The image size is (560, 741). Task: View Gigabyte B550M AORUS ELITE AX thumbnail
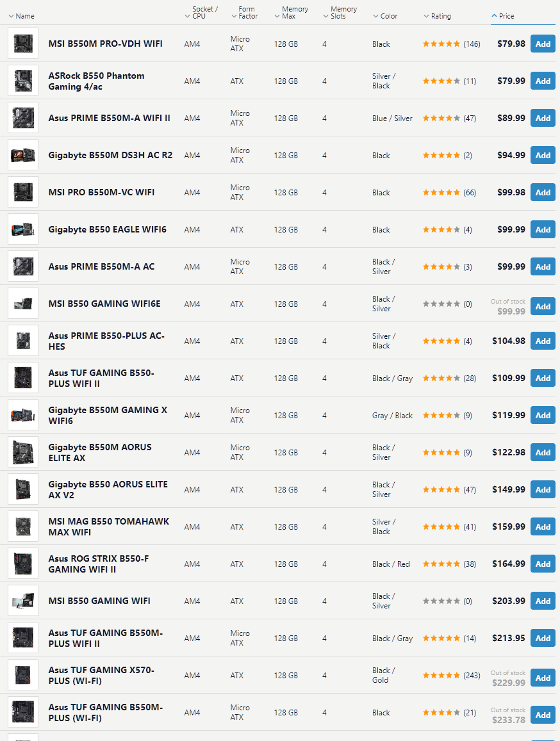pyautogui.click(x=23, y=452)
